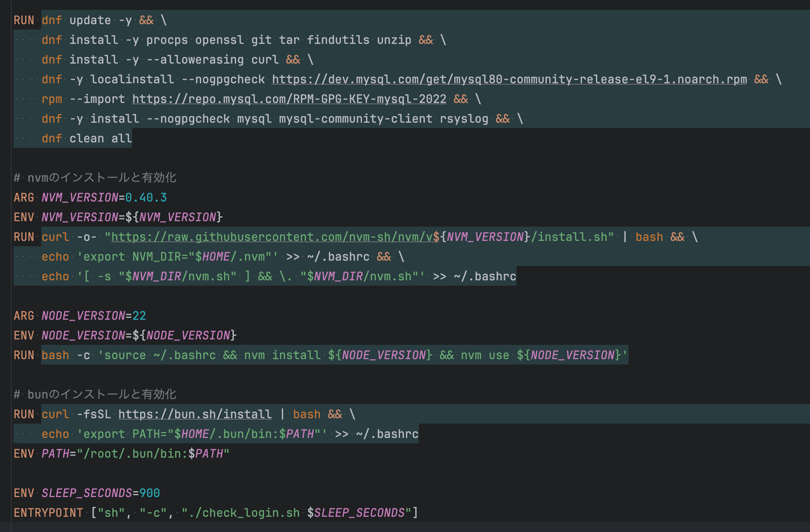Click the '--allowerasing curl' text

click(213, 60)
